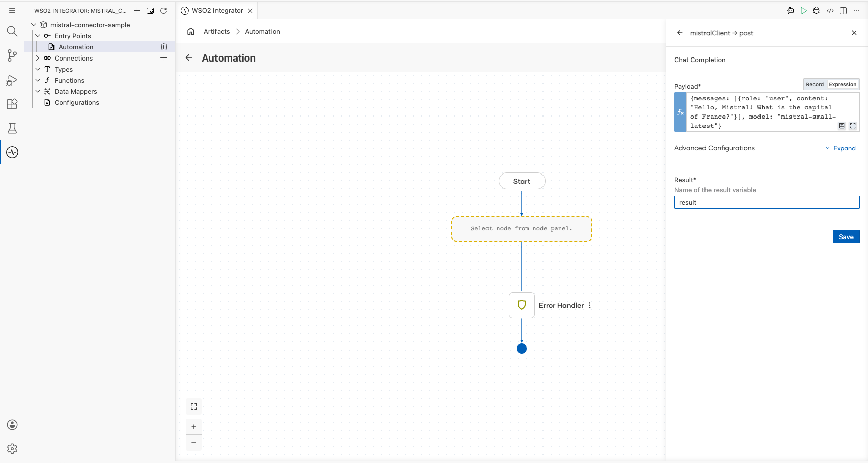Go back from mistralClient post panel
This screenshot has width=868, height=463.
click(680, 33)
